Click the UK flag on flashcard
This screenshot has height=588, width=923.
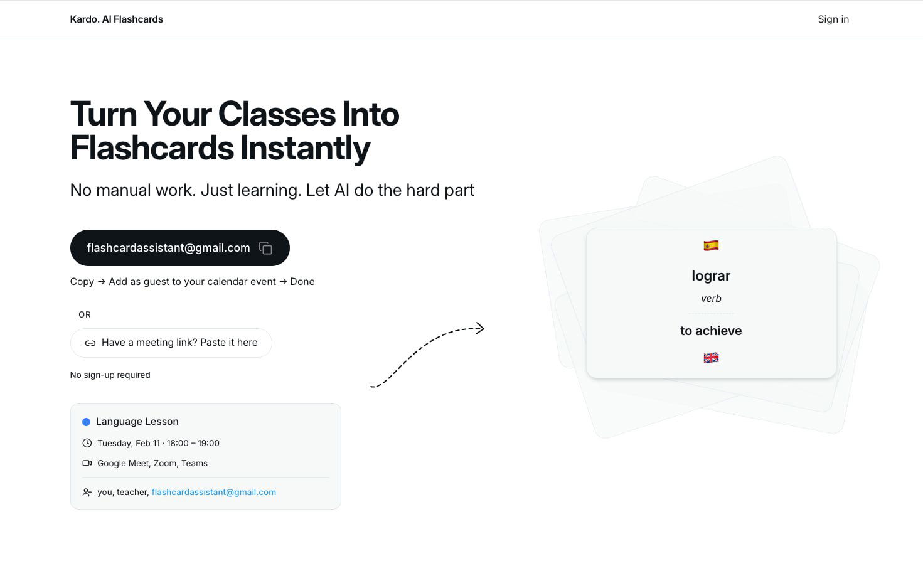click(711, 358)
